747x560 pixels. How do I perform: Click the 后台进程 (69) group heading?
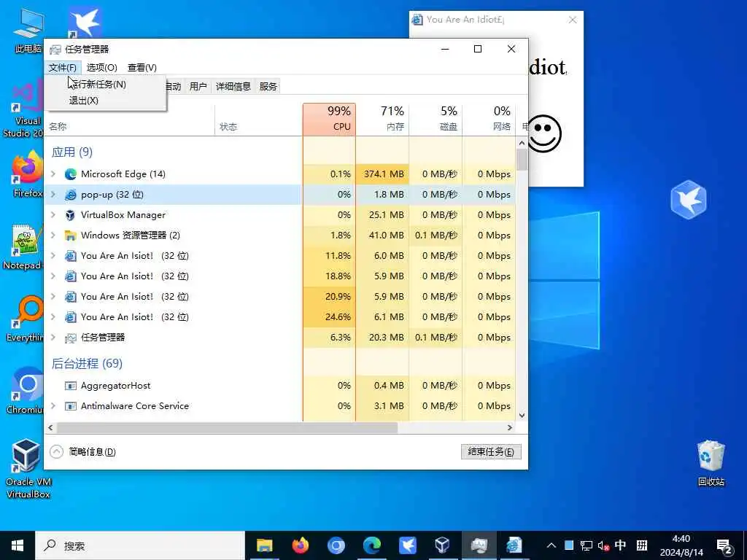point(87,364)
